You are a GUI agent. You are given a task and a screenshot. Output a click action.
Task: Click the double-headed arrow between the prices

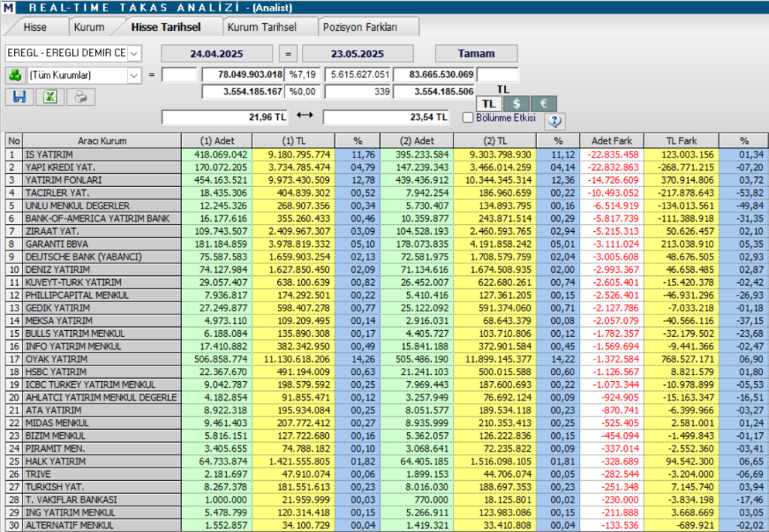click(304, 117)
